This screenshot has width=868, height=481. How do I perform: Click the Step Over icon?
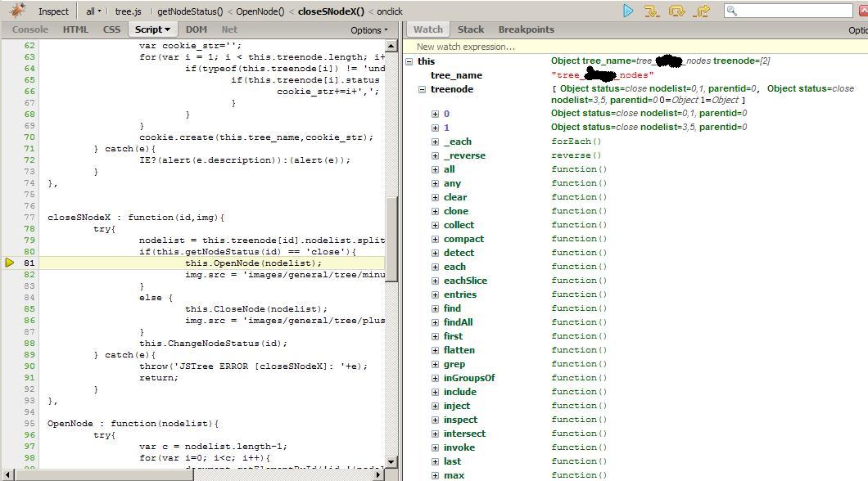[x=676, y=11]
